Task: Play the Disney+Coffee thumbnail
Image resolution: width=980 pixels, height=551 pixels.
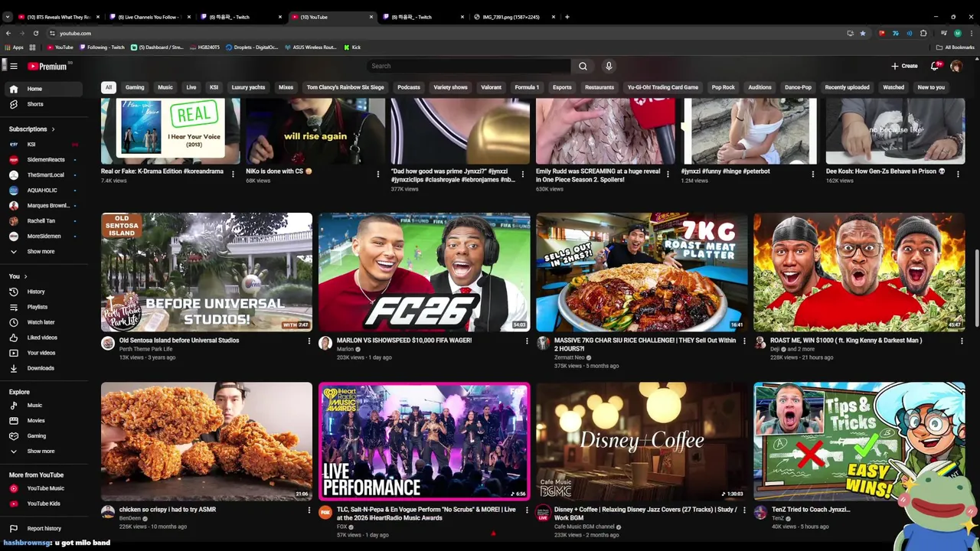Action: click(642, 442)
